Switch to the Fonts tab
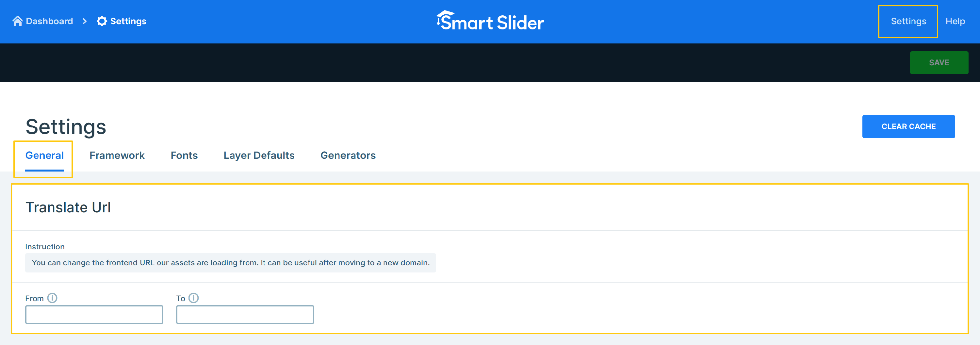The width and height of the screenshot is (980, 345). tap(184, 156)
